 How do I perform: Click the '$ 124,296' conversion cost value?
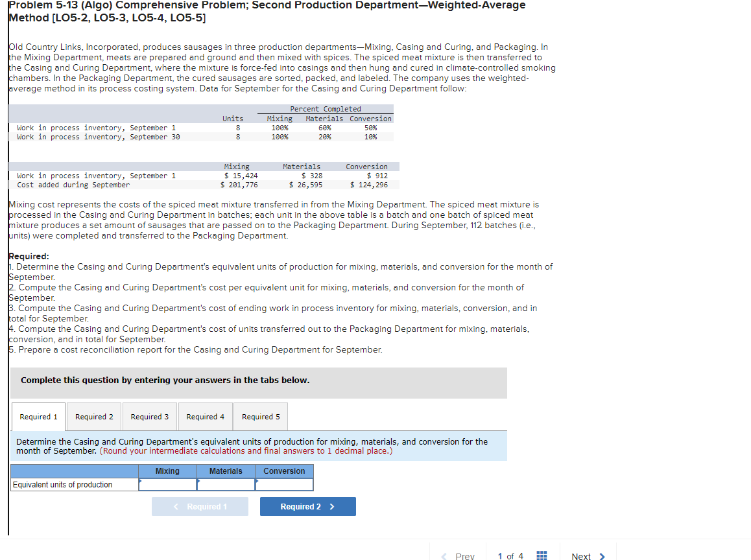pyautogui.click(x=369, y=185)
